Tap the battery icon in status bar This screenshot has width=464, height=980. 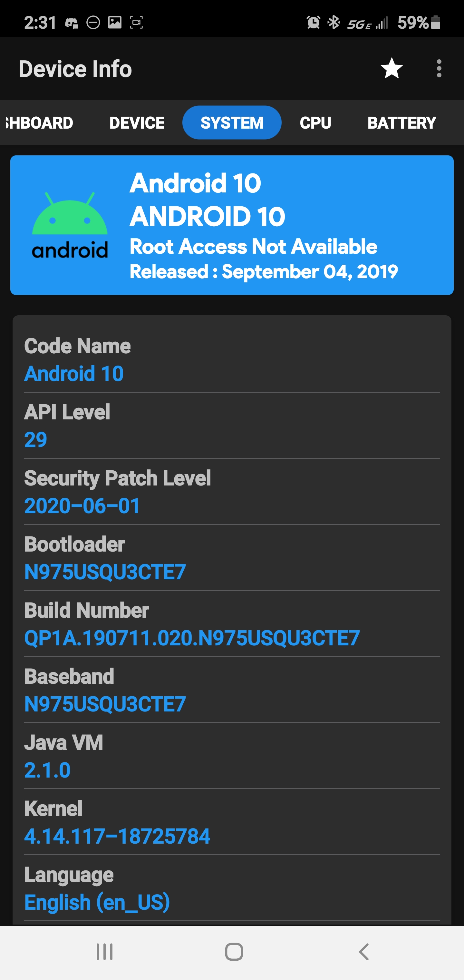(x=436, y=23)
